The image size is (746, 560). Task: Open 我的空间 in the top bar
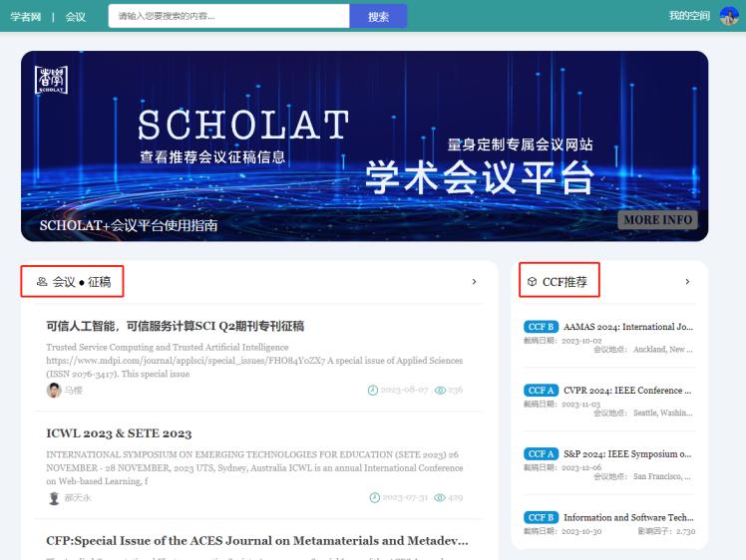[x=689, y=16]
